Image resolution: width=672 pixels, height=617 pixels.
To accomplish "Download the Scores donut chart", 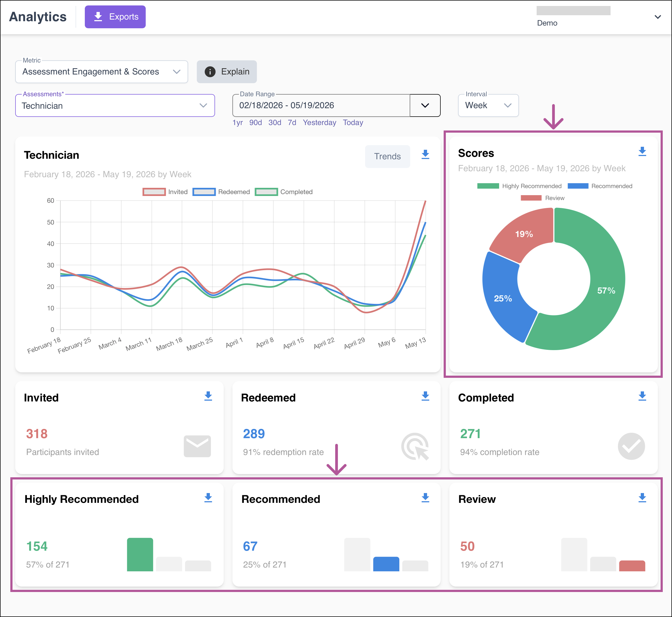I will pyautogui.click(x=642, y=152).
